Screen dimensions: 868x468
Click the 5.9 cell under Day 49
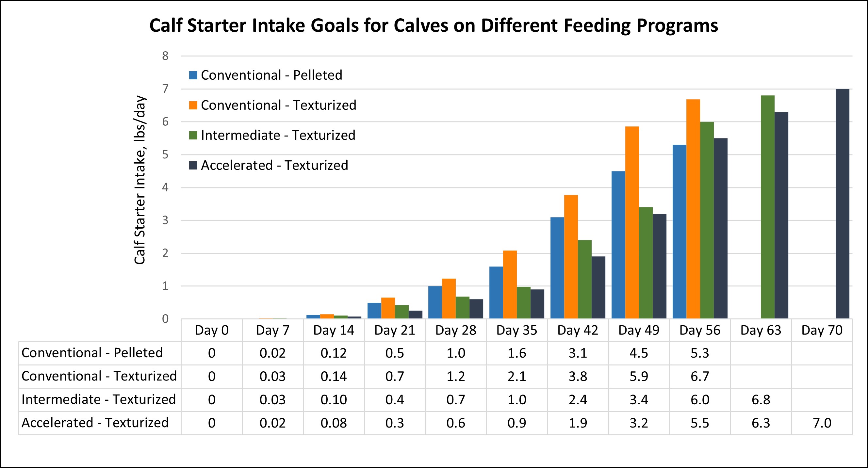pyautogui.click(x=639, y=376)
